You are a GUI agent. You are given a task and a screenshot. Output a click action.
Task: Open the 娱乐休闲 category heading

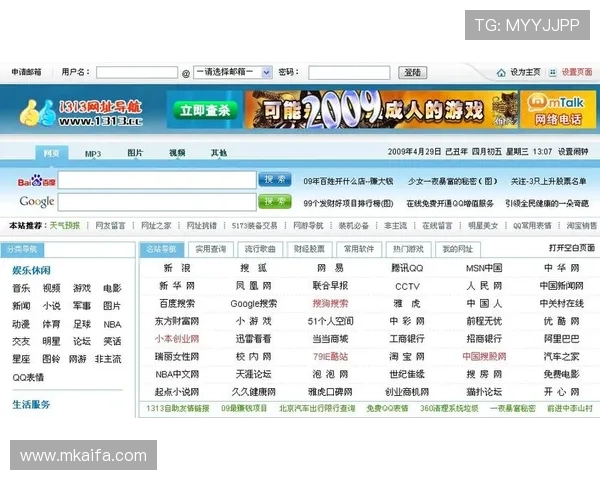coord(31,270)
